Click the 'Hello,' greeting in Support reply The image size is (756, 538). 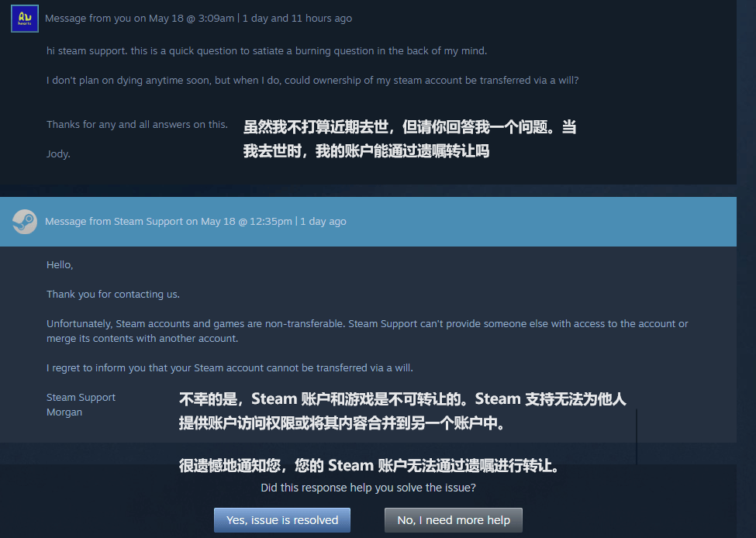tap(60, 265)
